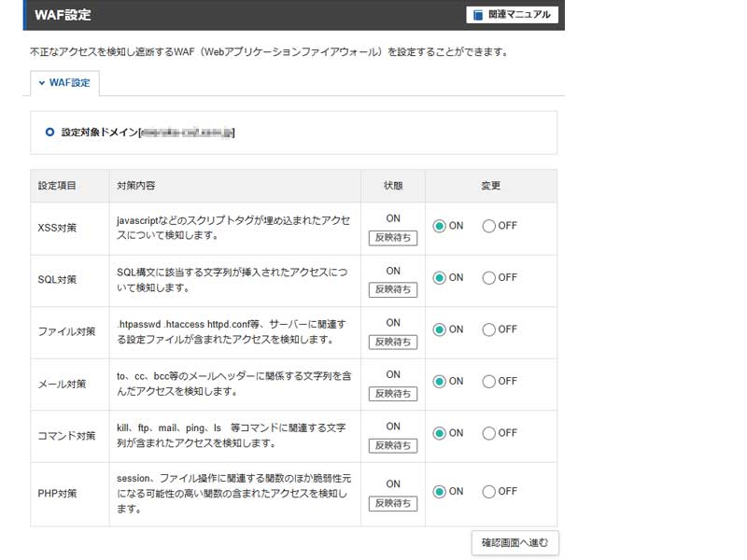The width and height of the screenshot is (747, 560).
Task: Set SQL対策 to OFF
Action: pos(488,277)
